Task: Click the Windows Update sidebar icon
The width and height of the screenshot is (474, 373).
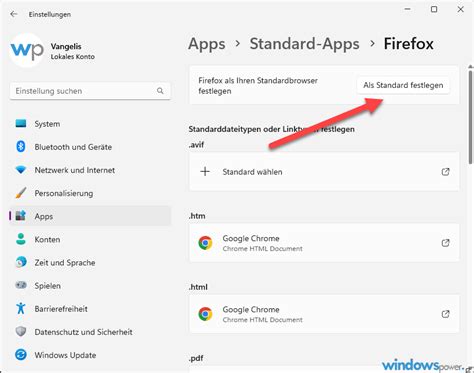Action: pos(21,355)
